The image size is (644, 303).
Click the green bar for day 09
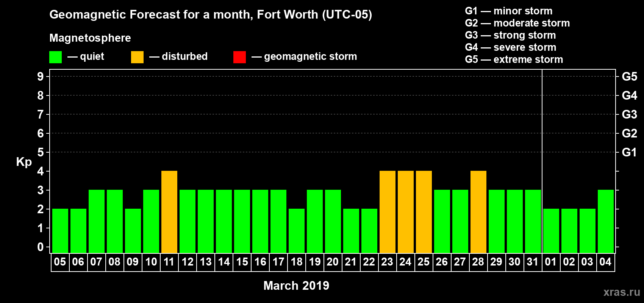(x=133, y=231)
